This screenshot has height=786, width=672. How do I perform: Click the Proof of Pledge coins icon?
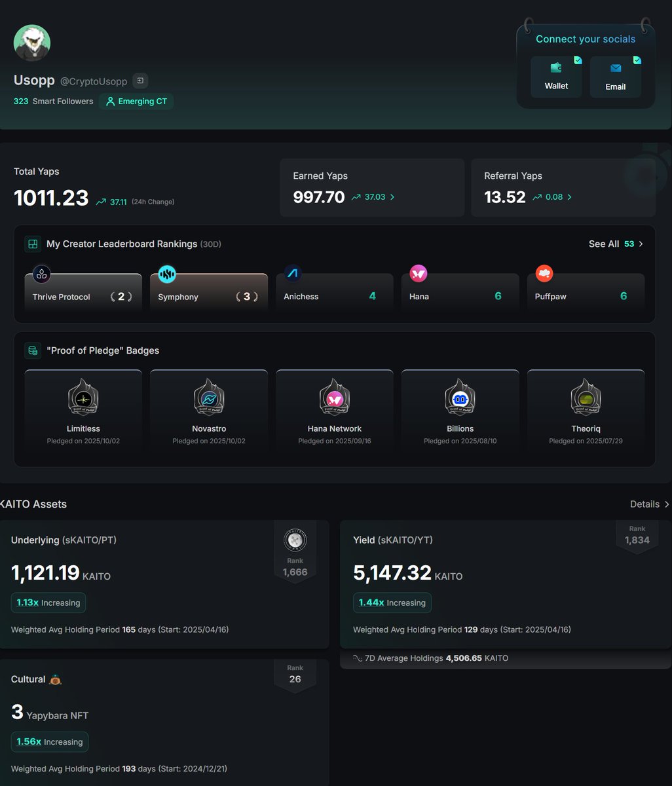[32, 350]
